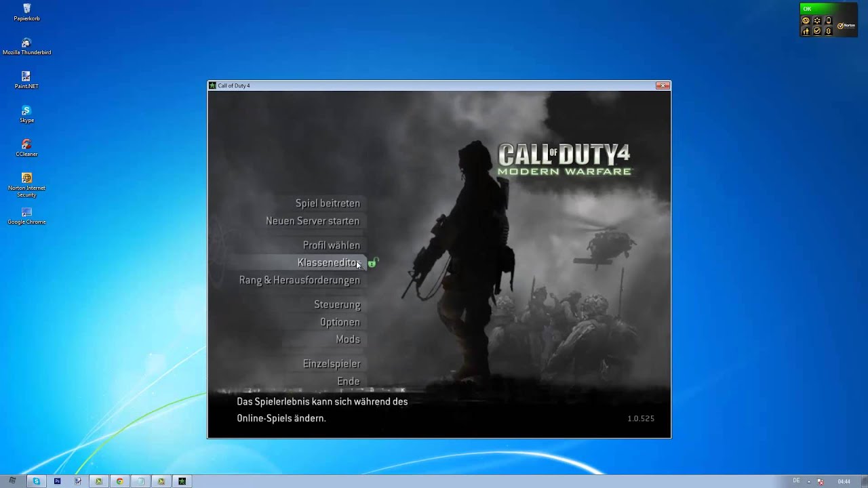Image resolution: width=868 pixels, height=488 pixels.
Task: Click Ende to quit the game
Action: [349, 382]
